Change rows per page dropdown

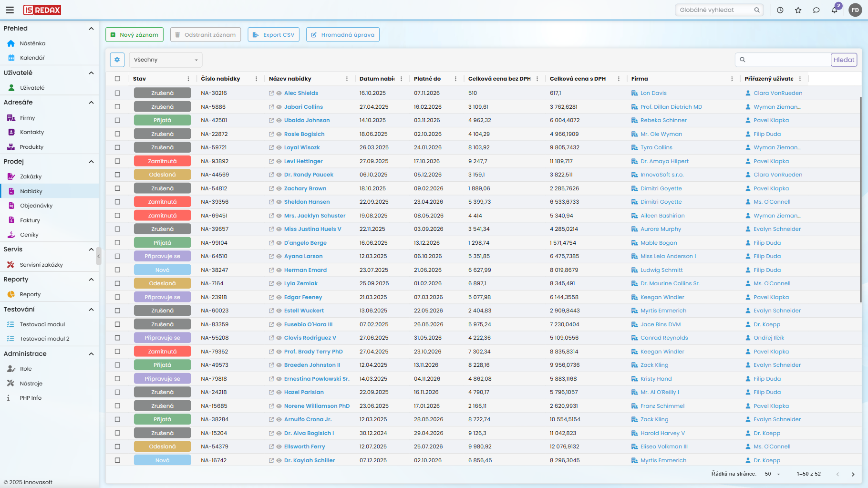772,474
